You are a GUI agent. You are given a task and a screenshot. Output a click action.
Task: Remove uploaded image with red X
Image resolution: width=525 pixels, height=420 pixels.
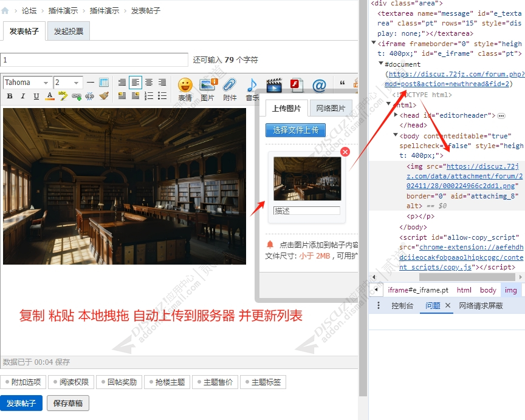tap(345, 152)
